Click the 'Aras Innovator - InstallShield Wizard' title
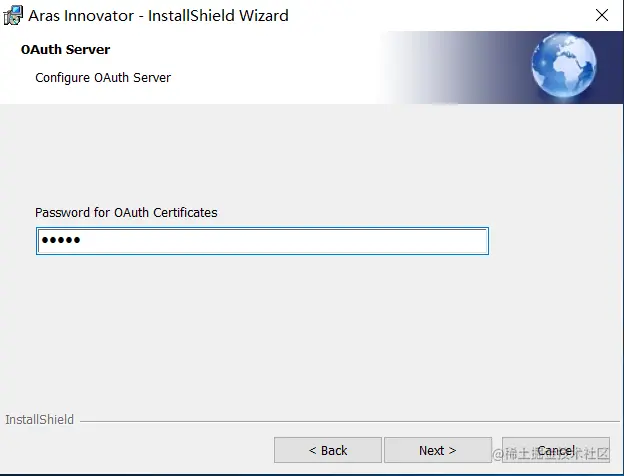Viewport: 624px width, 476px height. click(x=158, y=16)
